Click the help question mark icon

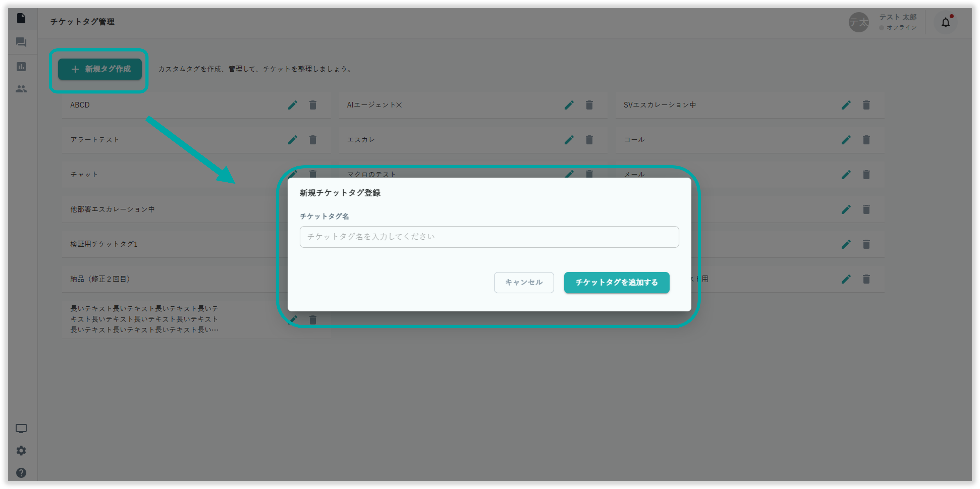click(x=21, y=473)
